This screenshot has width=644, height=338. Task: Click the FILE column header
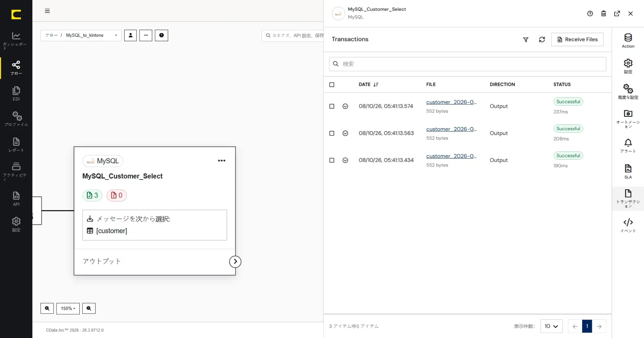click(431, 84)
